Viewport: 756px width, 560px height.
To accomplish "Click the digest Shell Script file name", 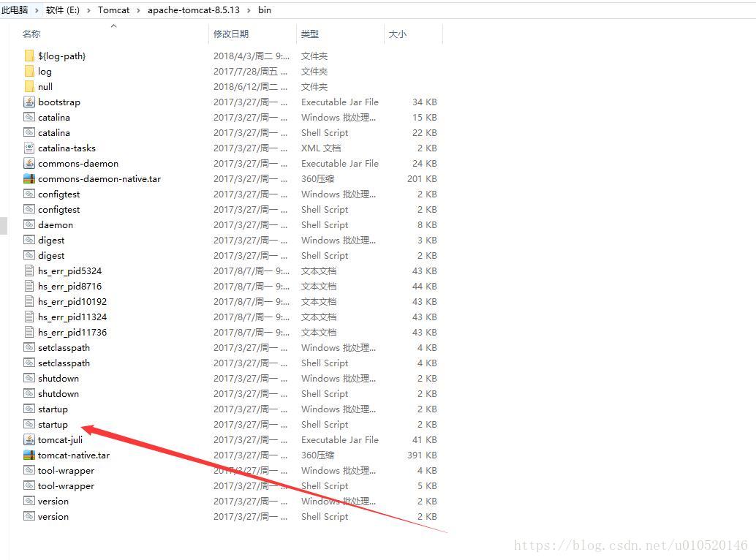I will click(51, 255).
